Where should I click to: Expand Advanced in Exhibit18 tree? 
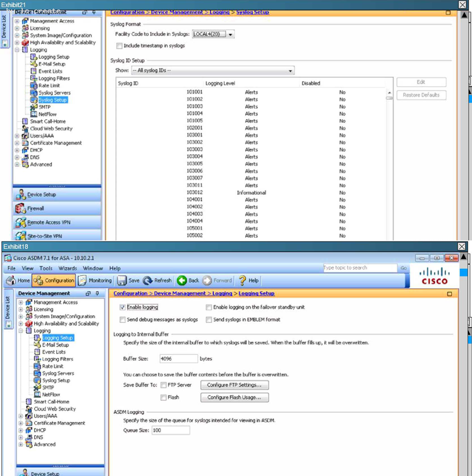(21, 445)
